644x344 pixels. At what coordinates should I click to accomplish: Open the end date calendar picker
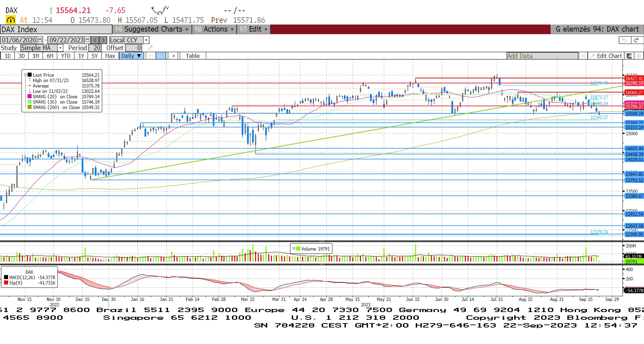click(88, 40)
